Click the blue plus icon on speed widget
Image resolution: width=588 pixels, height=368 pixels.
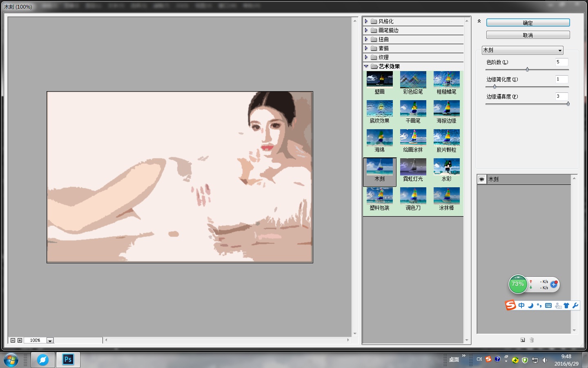click(x=554, y=284)
